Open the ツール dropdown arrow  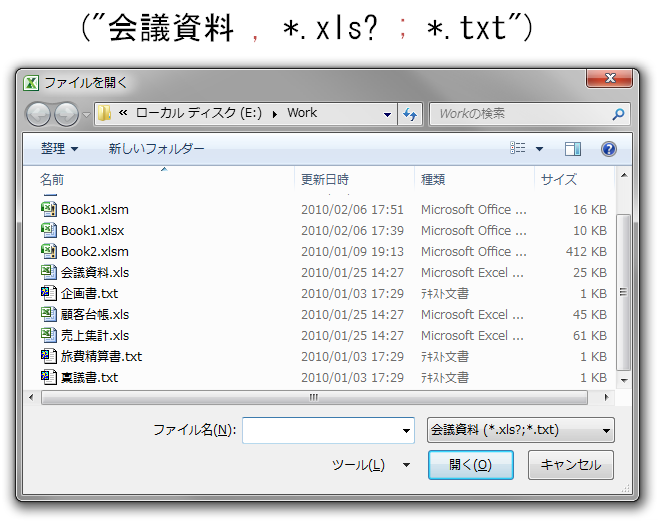(x=406, y=465)
